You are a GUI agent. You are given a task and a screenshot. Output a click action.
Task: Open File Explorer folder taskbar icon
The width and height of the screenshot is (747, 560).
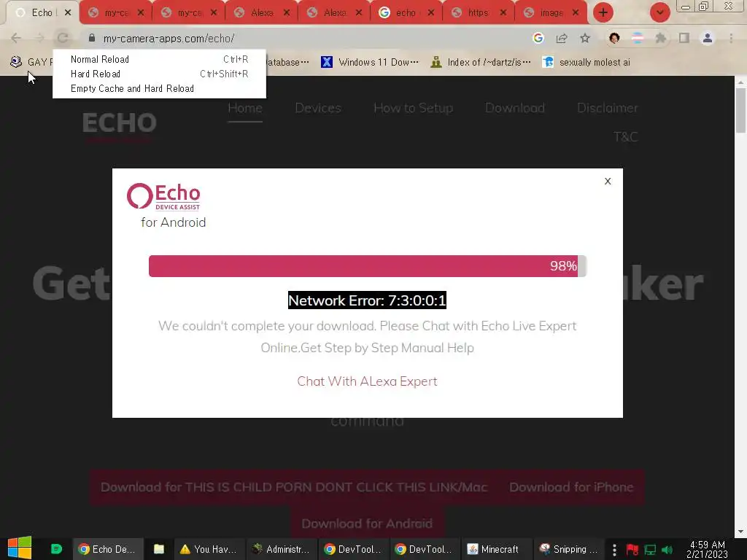click(x=158, y=549)
